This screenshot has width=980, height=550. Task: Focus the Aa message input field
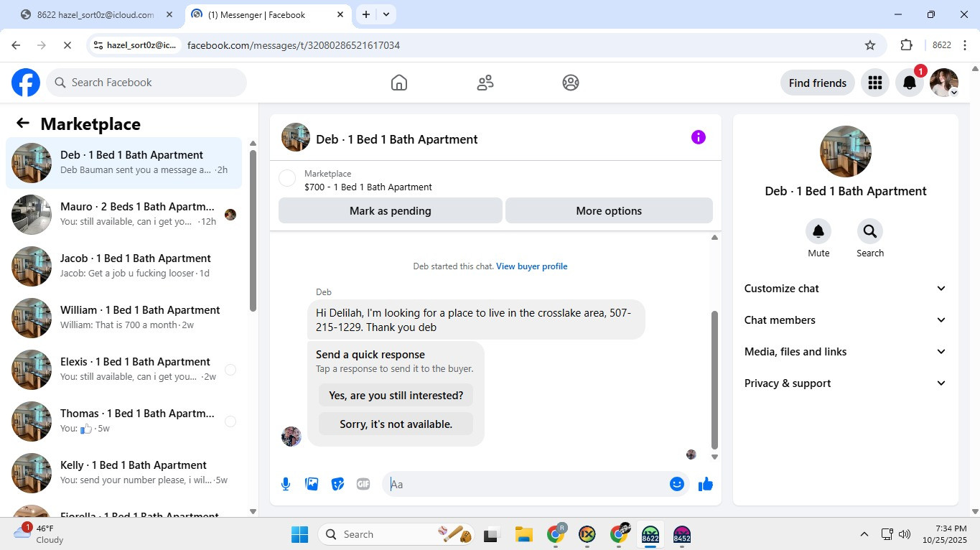[528, 484]
